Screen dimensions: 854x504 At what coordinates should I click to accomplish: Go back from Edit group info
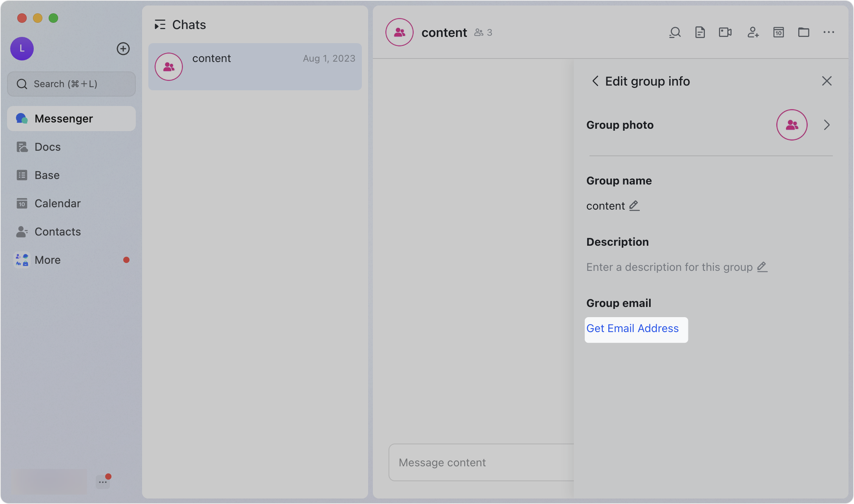tap(595, 81)
